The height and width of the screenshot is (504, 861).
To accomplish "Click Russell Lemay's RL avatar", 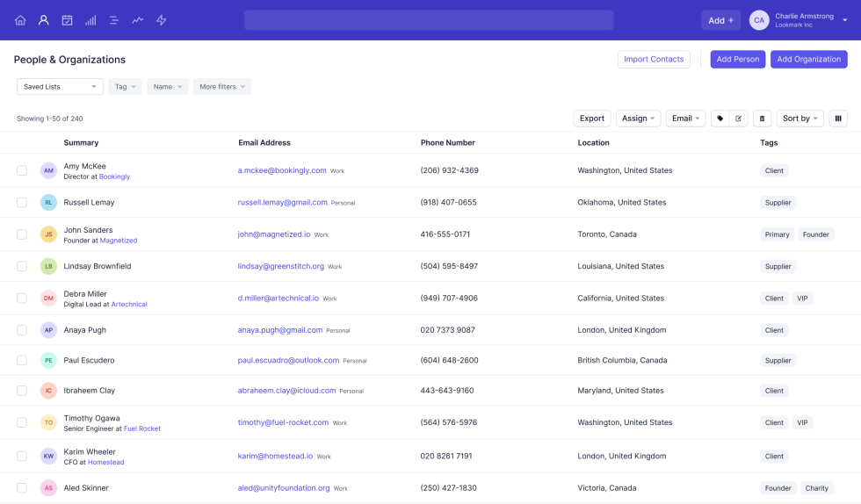I will [49, 203].
